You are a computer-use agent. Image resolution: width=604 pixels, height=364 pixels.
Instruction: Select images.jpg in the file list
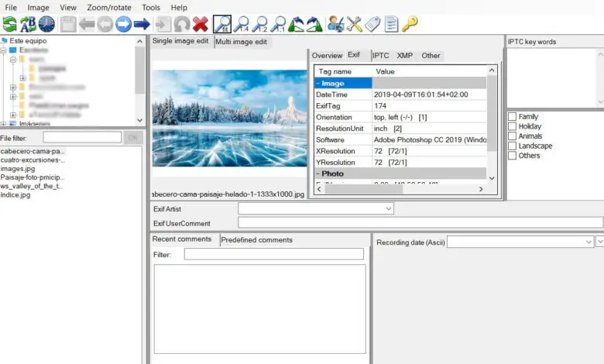point(18,168)
